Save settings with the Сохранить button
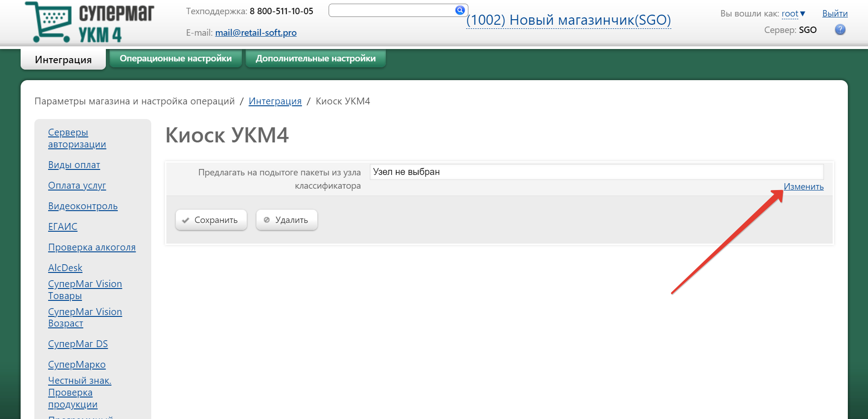The image size is (868, 419). (211, 220)
